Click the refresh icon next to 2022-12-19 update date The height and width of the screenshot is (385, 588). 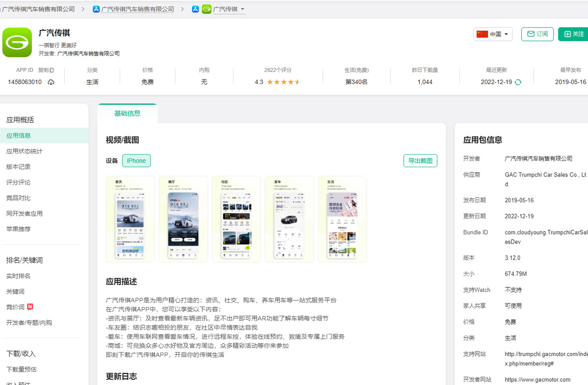(x=518, y=82)
